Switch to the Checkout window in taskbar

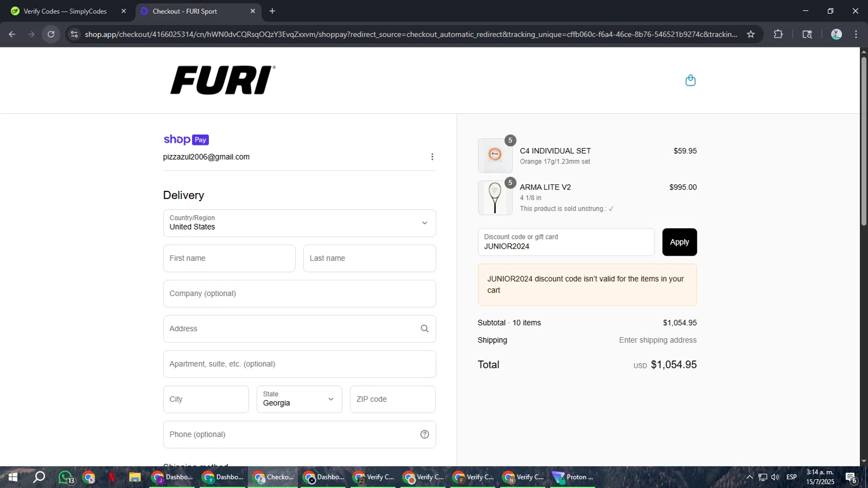[x=274, y=477]
